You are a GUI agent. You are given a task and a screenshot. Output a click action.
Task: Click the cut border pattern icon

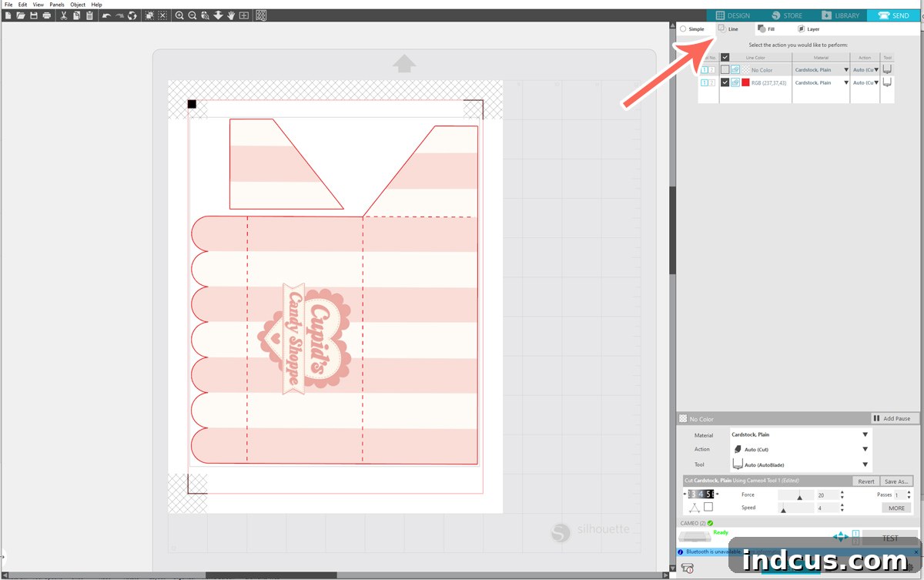pyautogui.click(x=261, y=15)
